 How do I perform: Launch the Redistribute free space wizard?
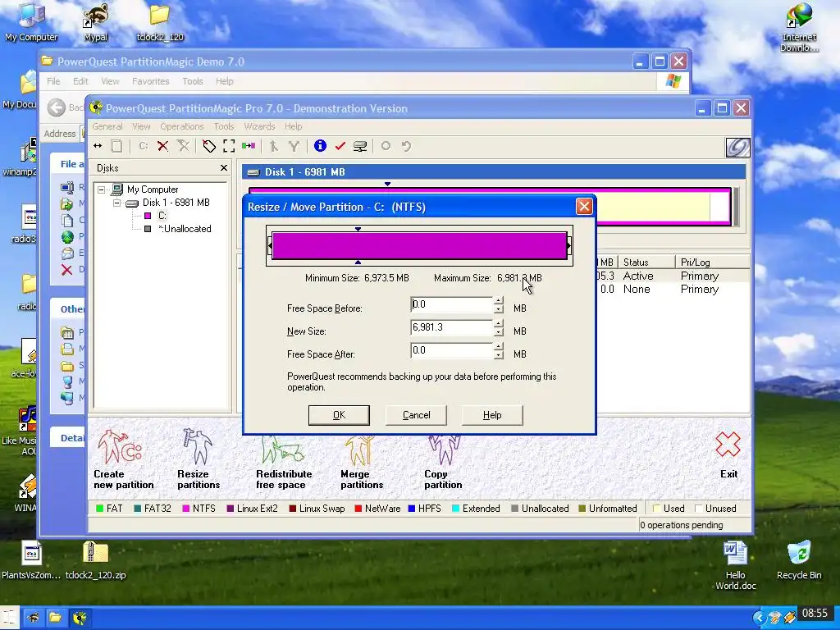click(x=284, y=462)
